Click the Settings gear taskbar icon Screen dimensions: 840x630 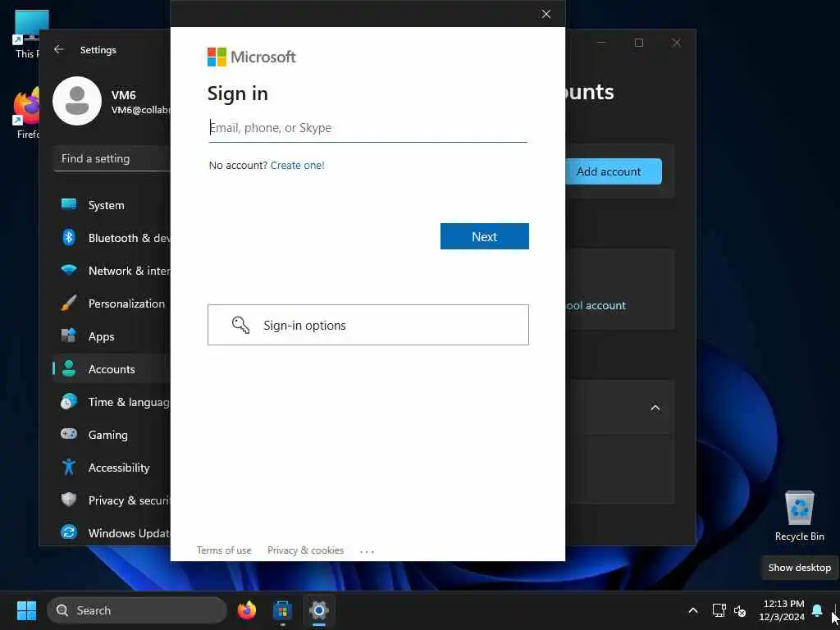pyautogui.click(x=319, y=610)
